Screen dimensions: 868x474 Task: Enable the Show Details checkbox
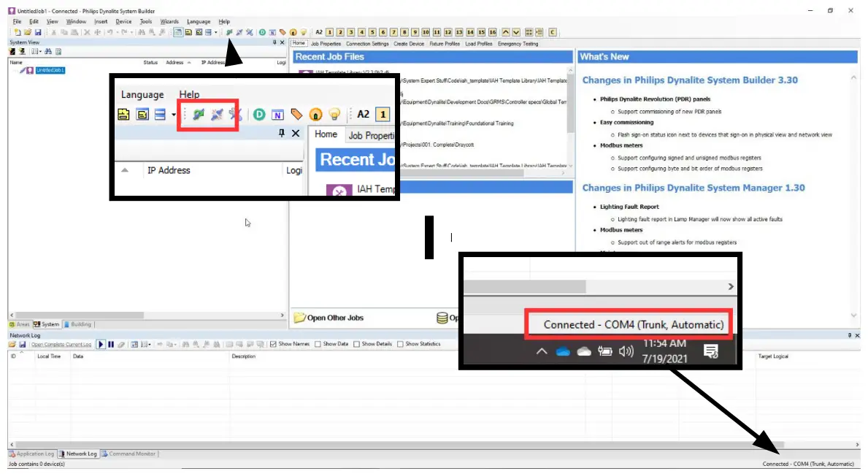(x=356, y=345)
